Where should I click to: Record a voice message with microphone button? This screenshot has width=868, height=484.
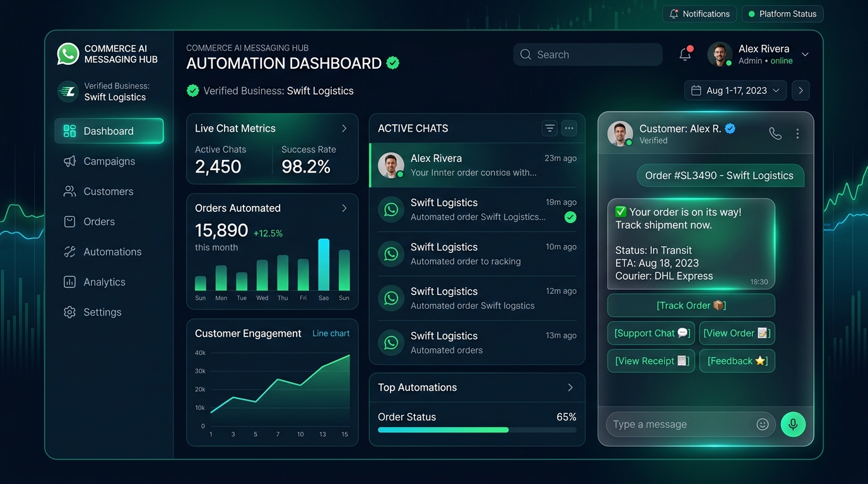[793, 424]
